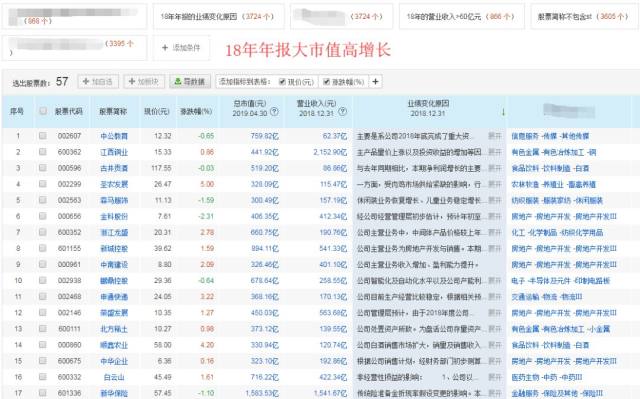640x399 pixels.
Task: Open the 金融服务 industry link
Action: pyautogui.click(x=525, y=393)
